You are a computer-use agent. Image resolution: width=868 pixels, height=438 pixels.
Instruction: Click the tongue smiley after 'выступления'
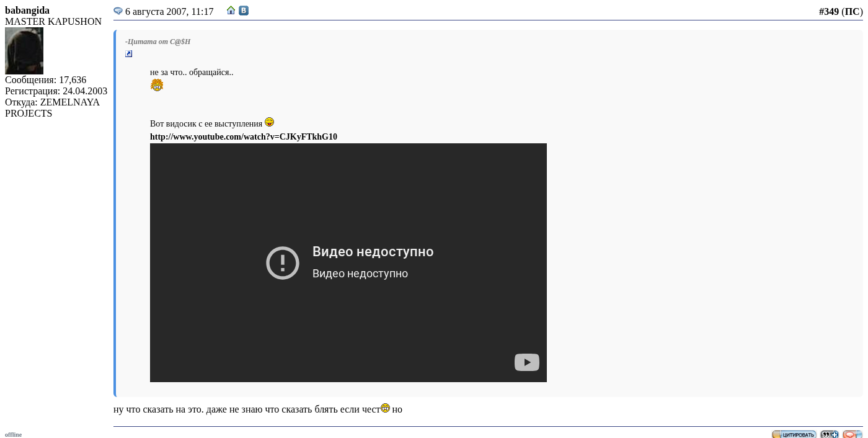coord(269,122)
